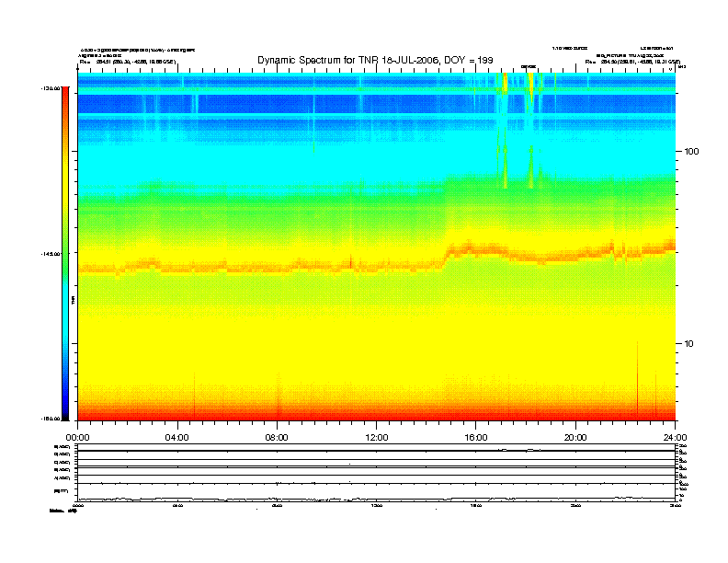Click the plot title "Dynamic Spectrum for TNR 18-JUL-2006, DOY = 199"
The height and width of the screenshot is (563, 728).
pos(375,60)
